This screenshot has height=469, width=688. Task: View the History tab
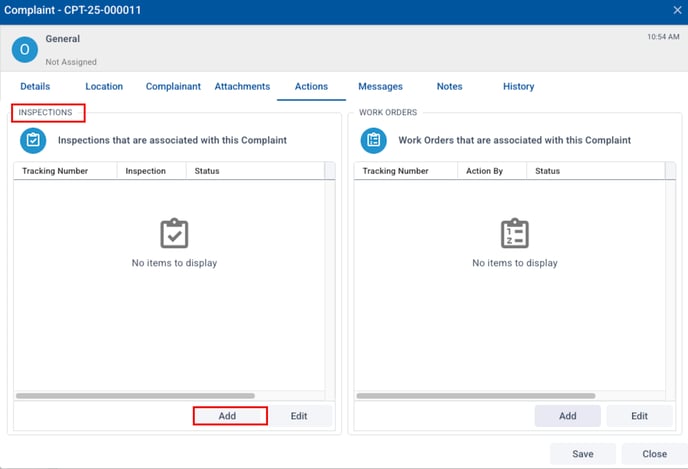pyautogui.click(x=518, y=87)
